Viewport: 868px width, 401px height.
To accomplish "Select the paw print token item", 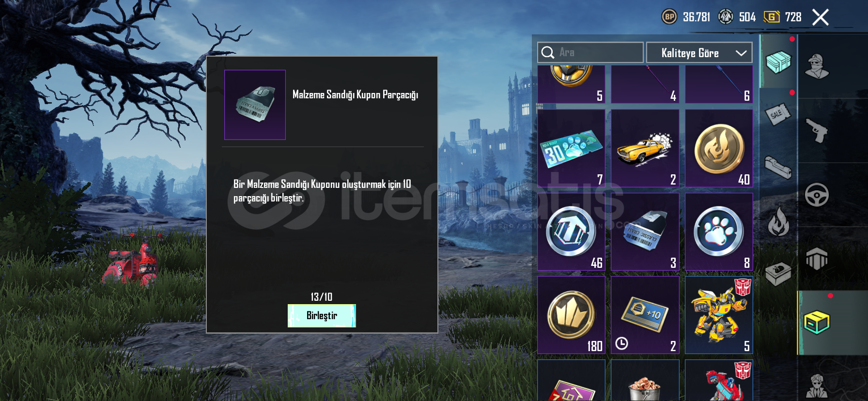I will point(719,231).
